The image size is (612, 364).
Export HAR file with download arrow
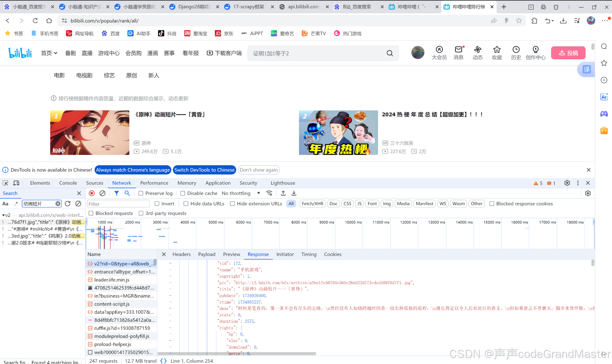pyautogui.click(x=294, y=193)
